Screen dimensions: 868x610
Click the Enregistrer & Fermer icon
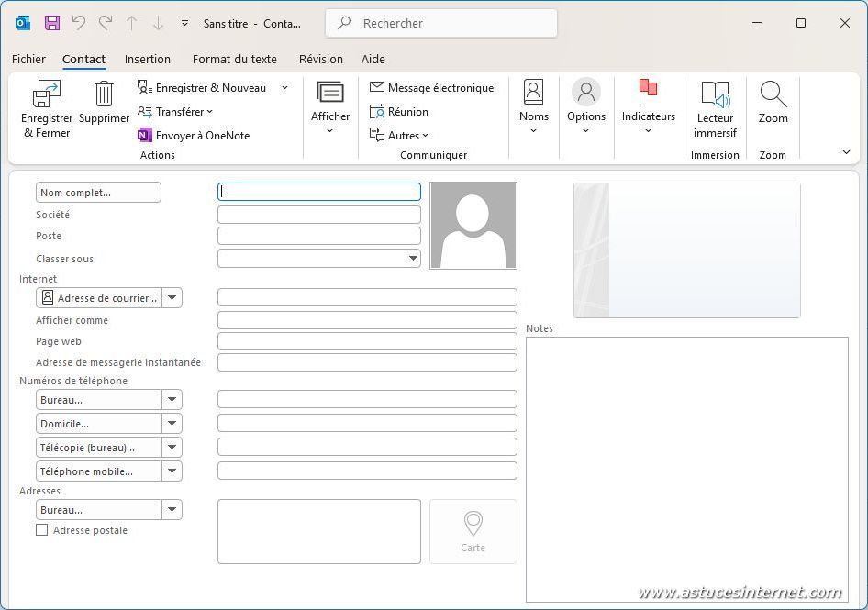46,94
